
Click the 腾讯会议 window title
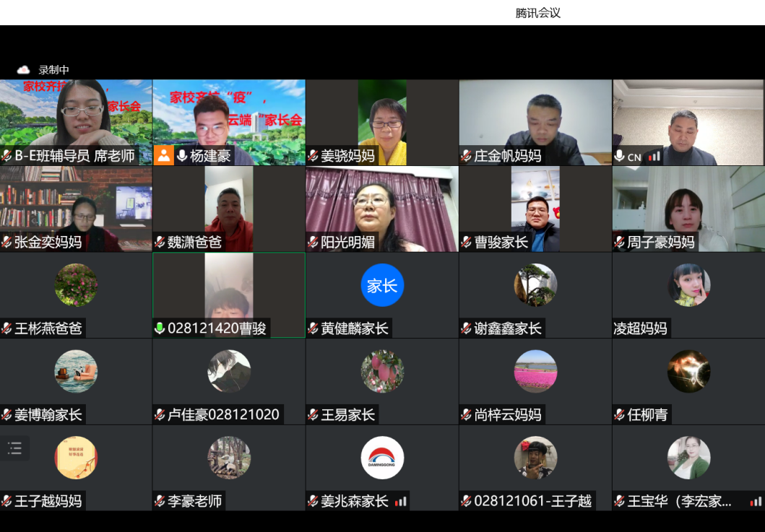(537, 13)
